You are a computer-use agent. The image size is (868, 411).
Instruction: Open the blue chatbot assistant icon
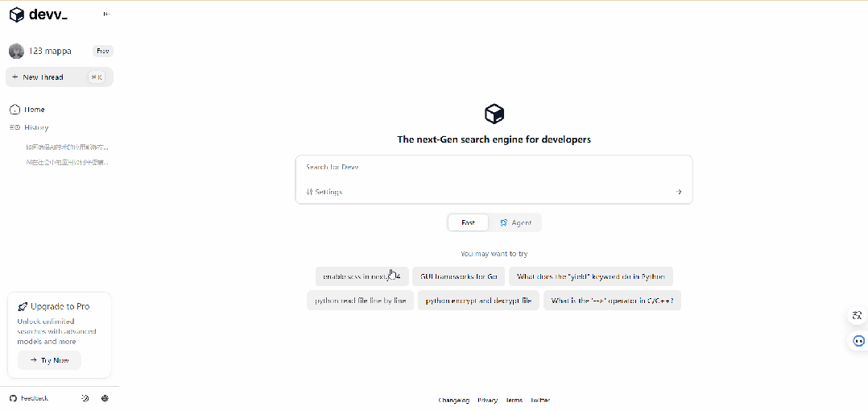858,341
